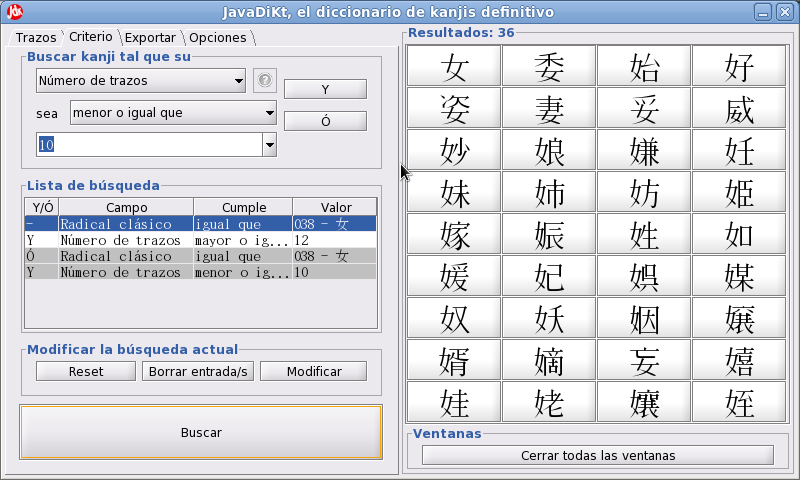Open the kanji 嫁 result
800x480 pixels.
(x=454, y=234)
